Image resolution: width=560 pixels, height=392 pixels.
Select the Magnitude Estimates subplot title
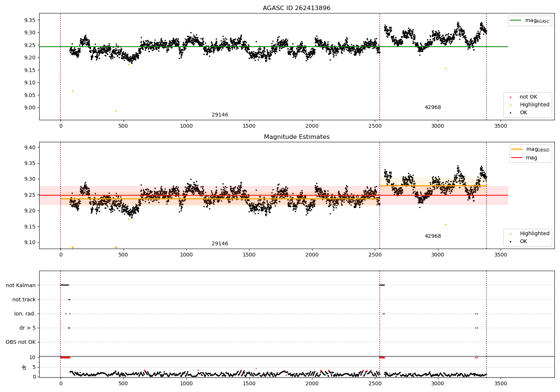tap(296, 137)
